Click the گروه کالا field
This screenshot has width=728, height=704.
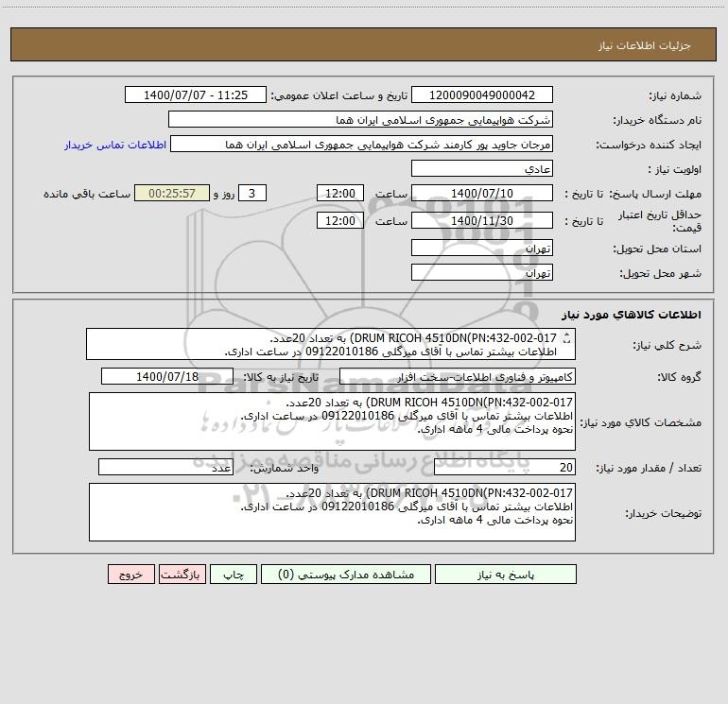pos(458,376)
